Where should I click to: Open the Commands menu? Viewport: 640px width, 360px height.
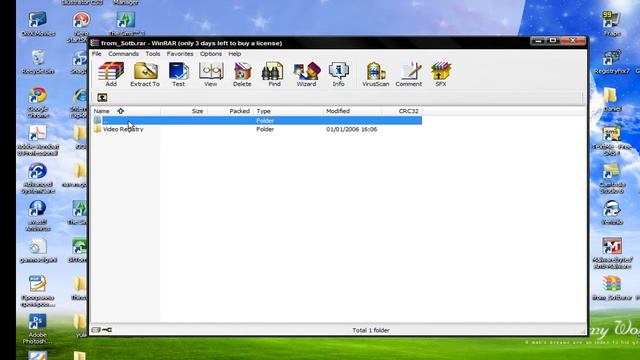123,53
